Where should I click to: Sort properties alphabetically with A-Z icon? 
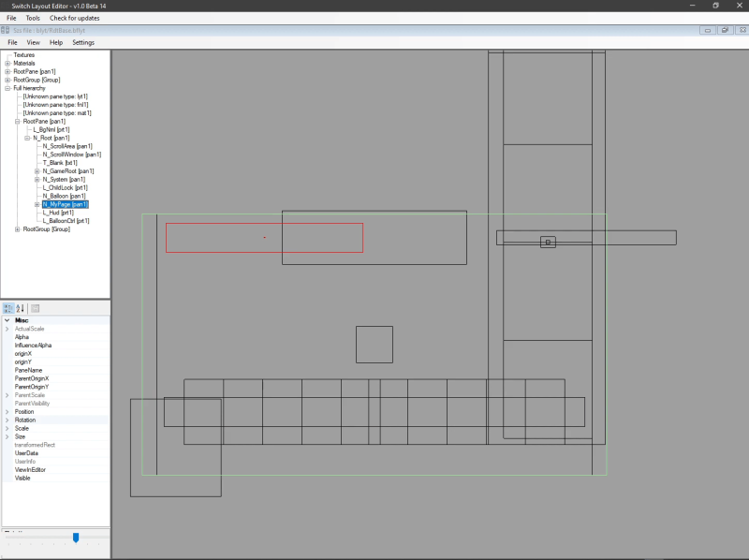[x=20, y=308]
